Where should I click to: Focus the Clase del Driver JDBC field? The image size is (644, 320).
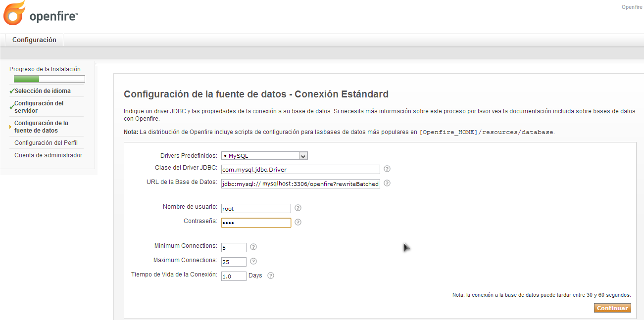pos(300,169)
